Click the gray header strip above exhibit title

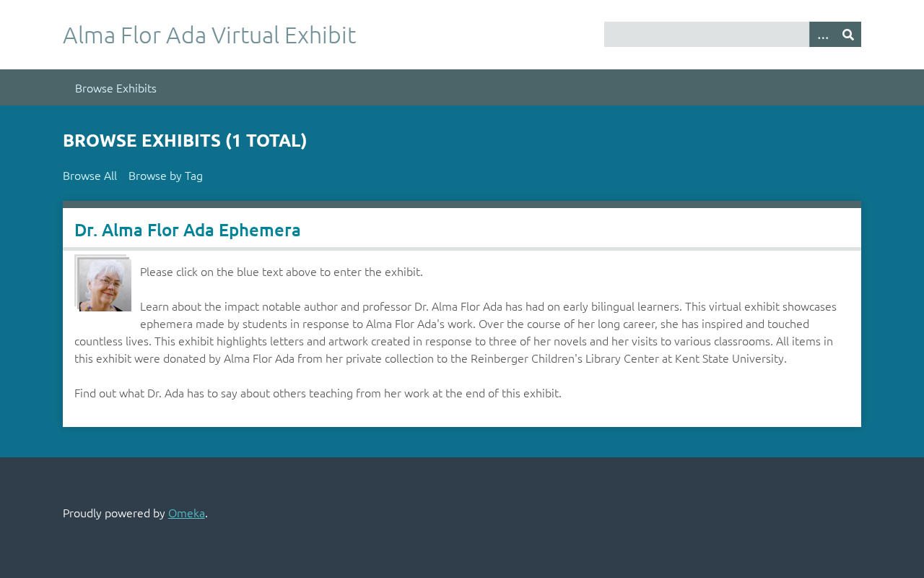[462, 204]
